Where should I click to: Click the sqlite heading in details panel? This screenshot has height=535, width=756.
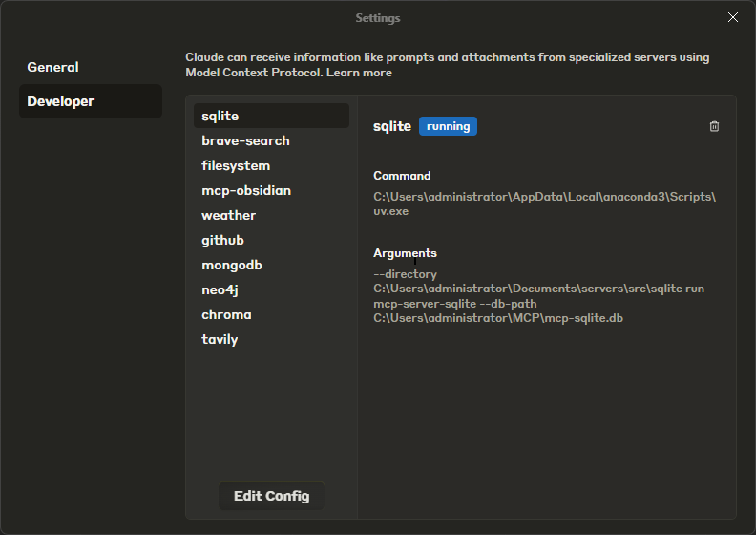tap(392, 126)
